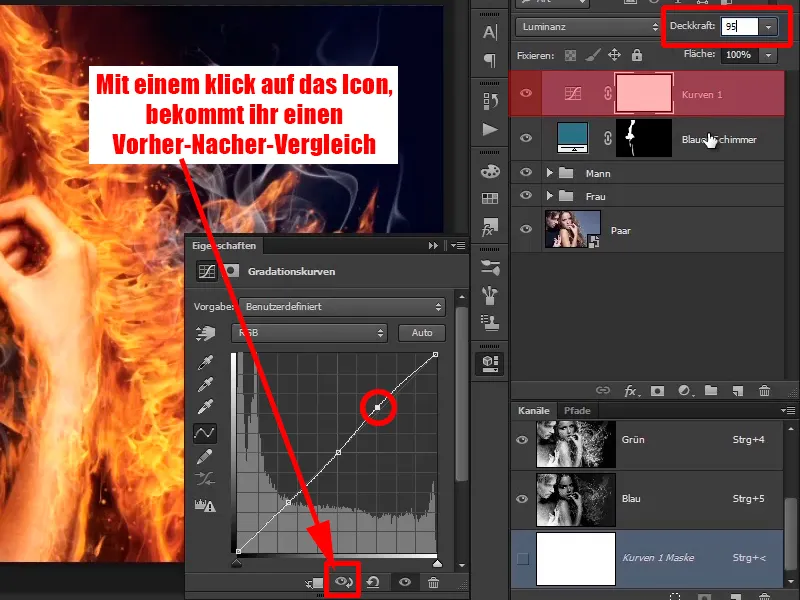
Task: Hide the Mann group
Action: [x=526, y=172]
